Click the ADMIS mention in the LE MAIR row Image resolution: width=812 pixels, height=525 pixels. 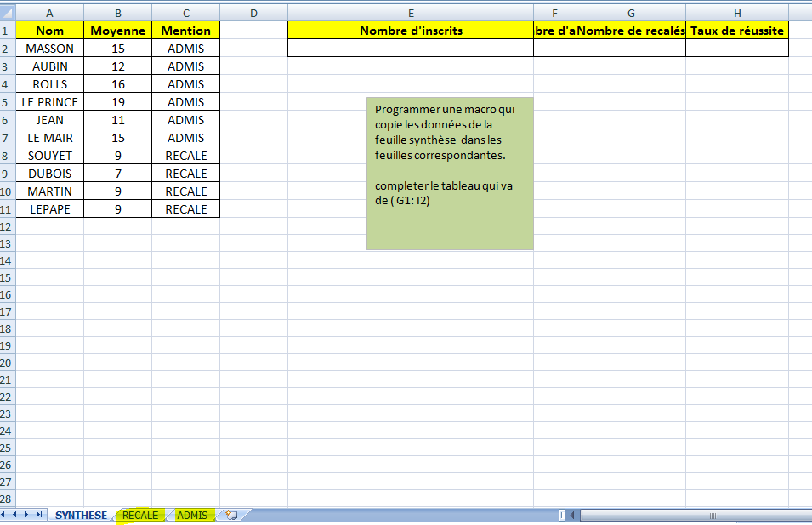(x=186, y=138)
